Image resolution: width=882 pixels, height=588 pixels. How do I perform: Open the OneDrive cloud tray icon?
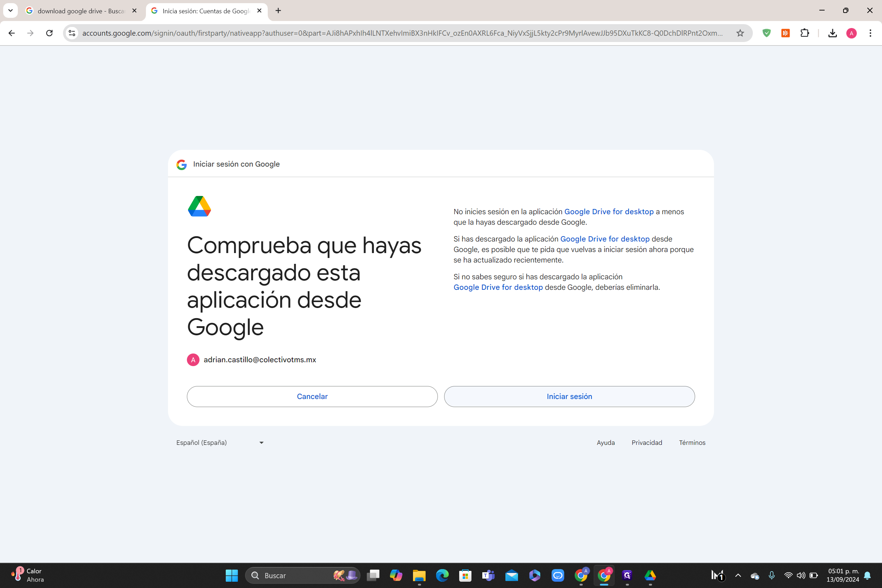[755, 576]
